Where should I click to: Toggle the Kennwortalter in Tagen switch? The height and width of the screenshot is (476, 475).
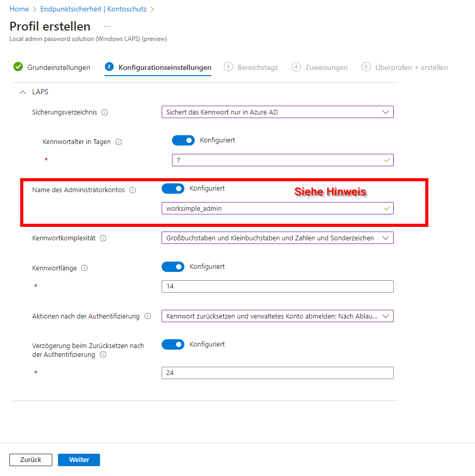click(183, 140)
